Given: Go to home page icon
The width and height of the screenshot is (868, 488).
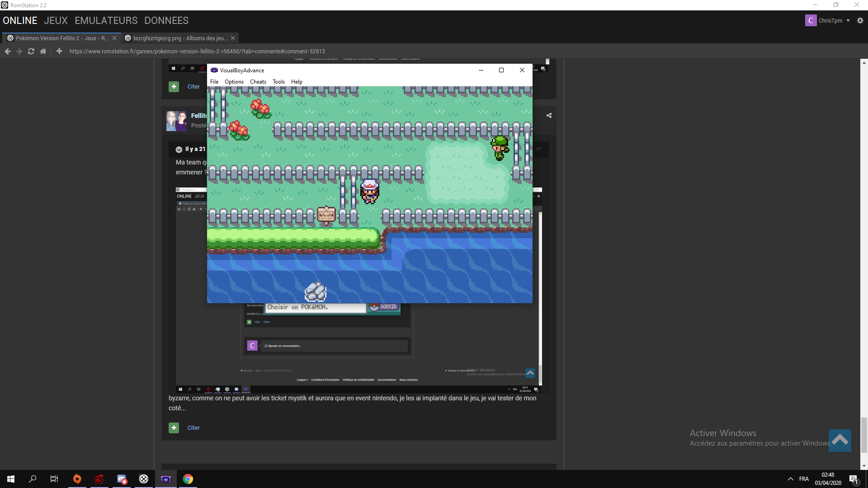Looking at the screenshot, I should coord(43,52).
